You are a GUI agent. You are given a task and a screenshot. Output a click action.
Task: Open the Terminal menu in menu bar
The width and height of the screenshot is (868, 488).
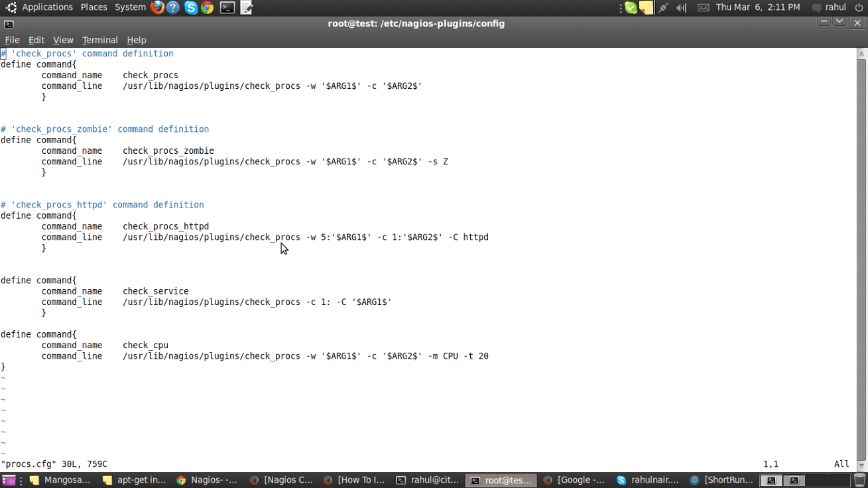(99, 40)
